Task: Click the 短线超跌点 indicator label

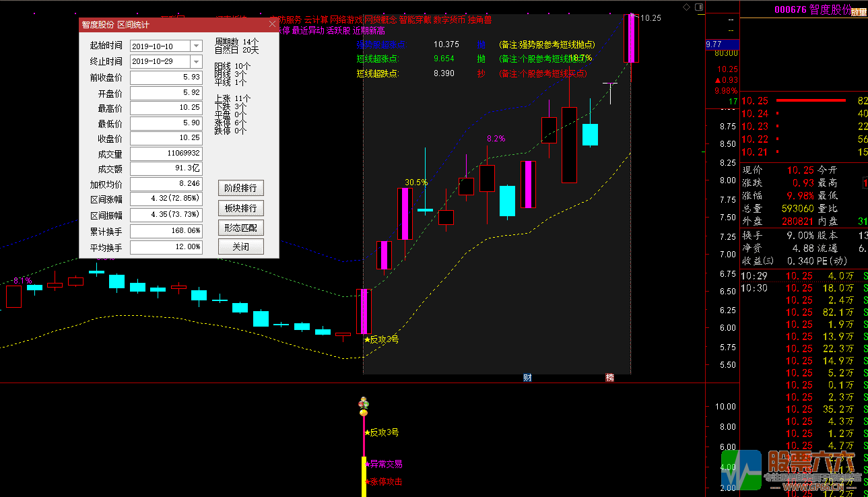Action: coord(378,74)
